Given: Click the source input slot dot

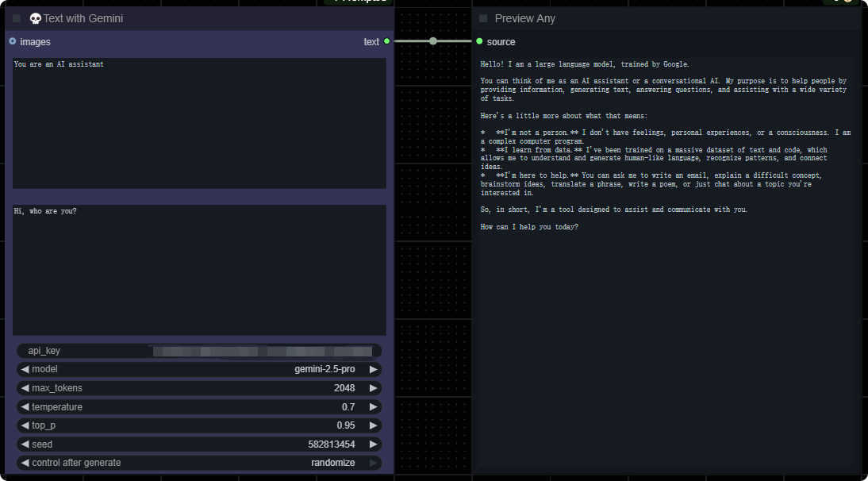Looking at the screenshot, I should coord(479,41).
